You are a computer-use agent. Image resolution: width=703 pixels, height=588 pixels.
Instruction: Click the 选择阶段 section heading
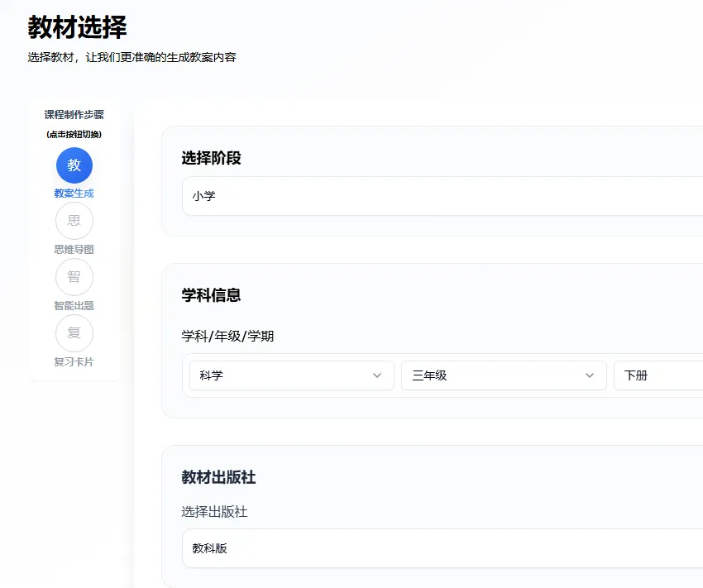point(211,158)
